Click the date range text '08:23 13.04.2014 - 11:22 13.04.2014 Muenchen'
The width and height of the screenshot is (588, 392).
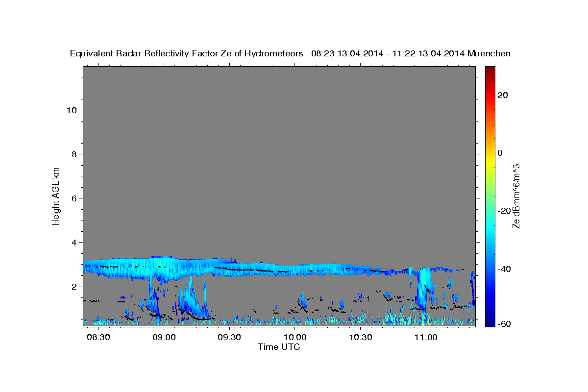click(x=411, y=53)
